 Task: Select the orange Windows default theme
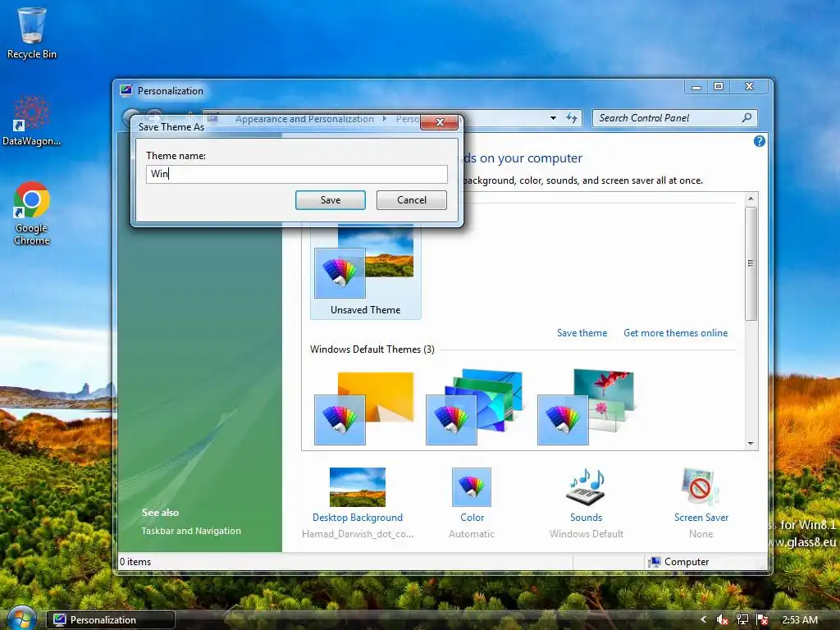click(x=364, y=409)
